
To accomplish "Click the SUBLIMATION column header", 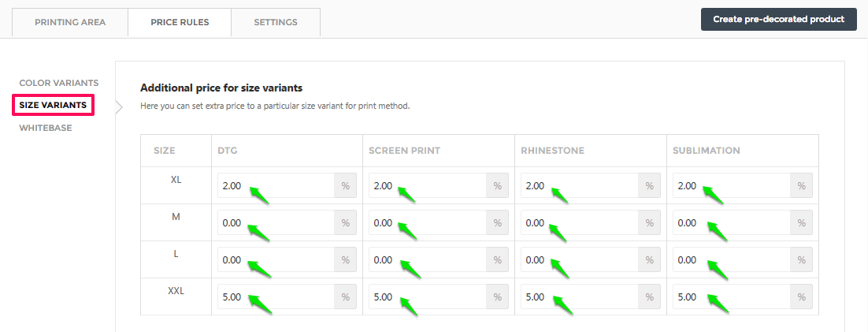I will 707,151.
